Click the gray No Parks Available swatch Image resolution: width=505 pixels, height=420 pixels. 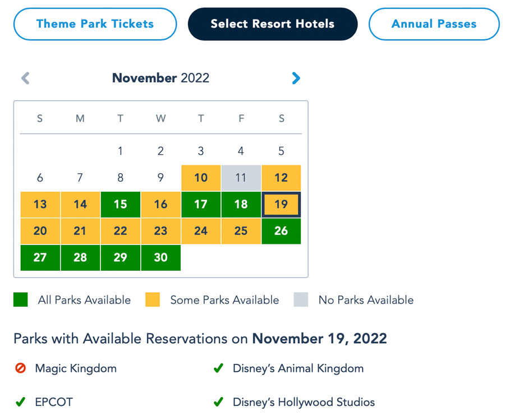click(x=301, y=300)
